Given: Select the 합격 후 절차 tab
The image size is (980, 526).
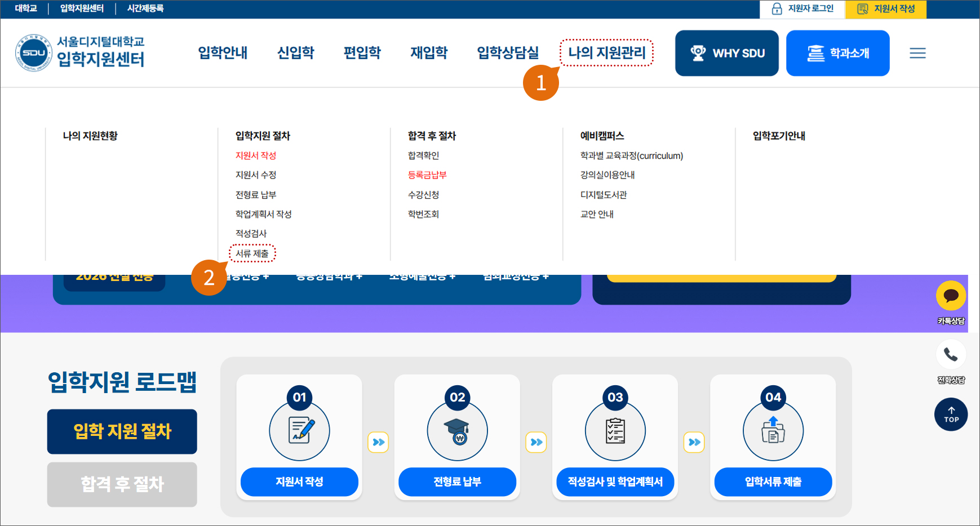Looking at the screenshot, I should pyautogui.click(x=122, y=484).
